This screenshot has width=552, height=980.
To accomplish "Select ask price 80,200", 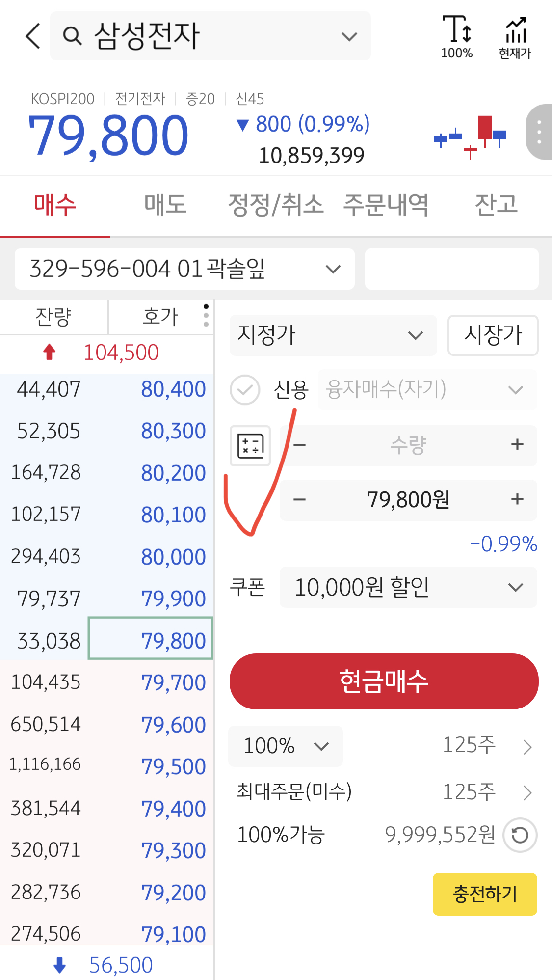I will click(173, 473).
